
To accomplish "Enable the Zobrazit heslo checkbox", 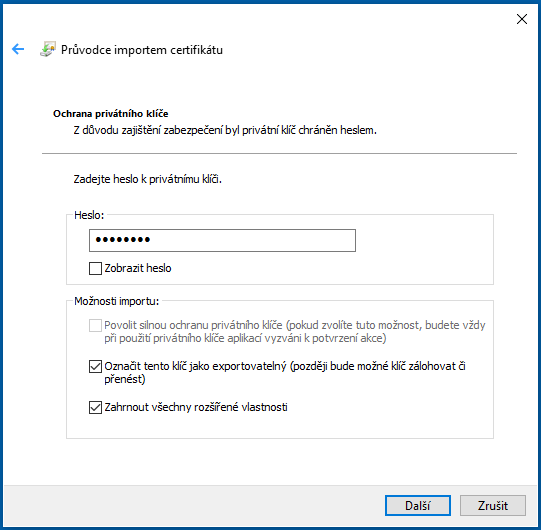I will [x=95, y=268].
